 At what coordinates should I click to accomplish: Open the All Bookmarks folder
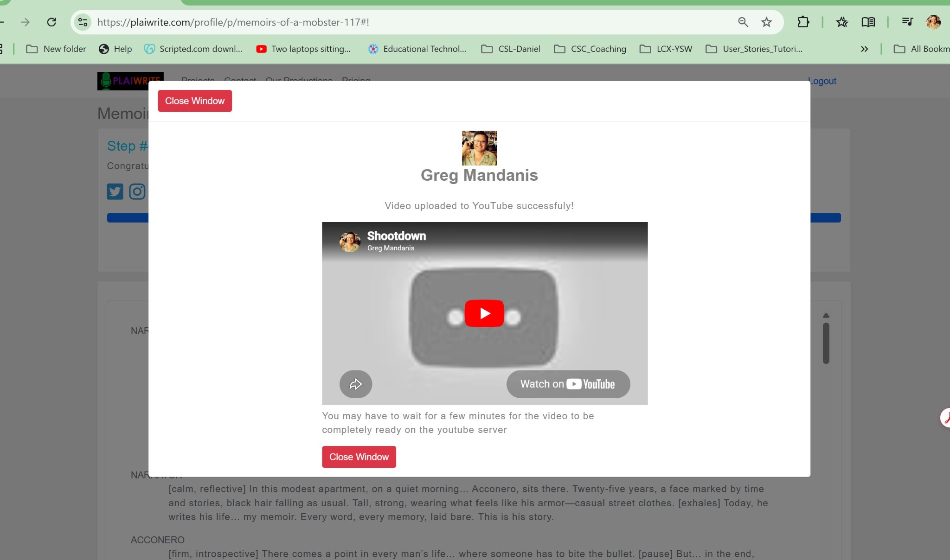pos(922,49)
